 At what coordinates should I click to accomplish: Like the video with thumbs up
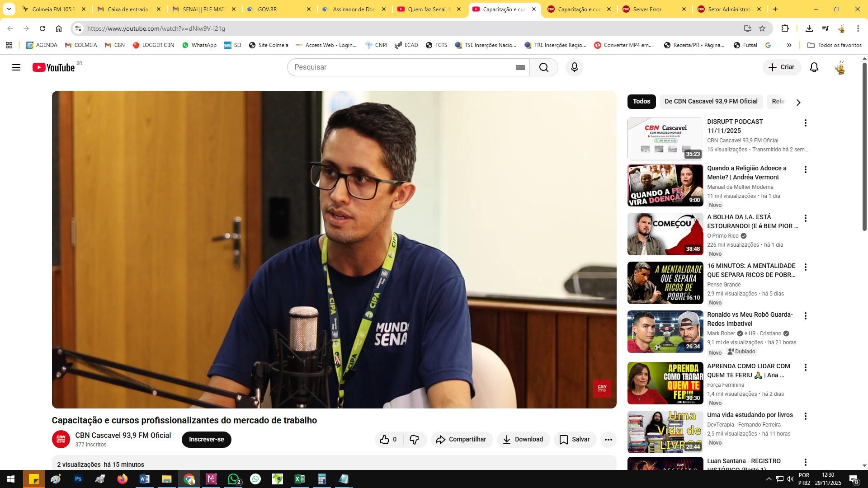tap(385, 439)
